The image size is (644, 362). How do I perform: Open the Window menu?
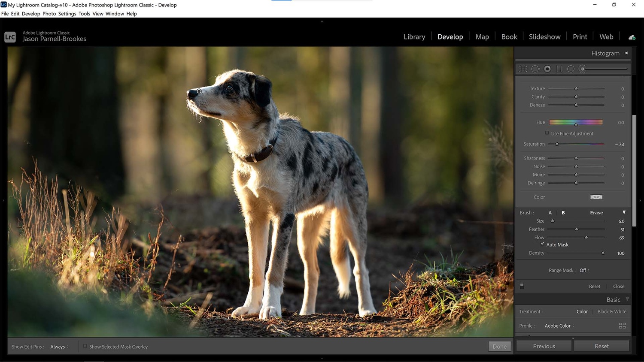(x=115, y=14)
